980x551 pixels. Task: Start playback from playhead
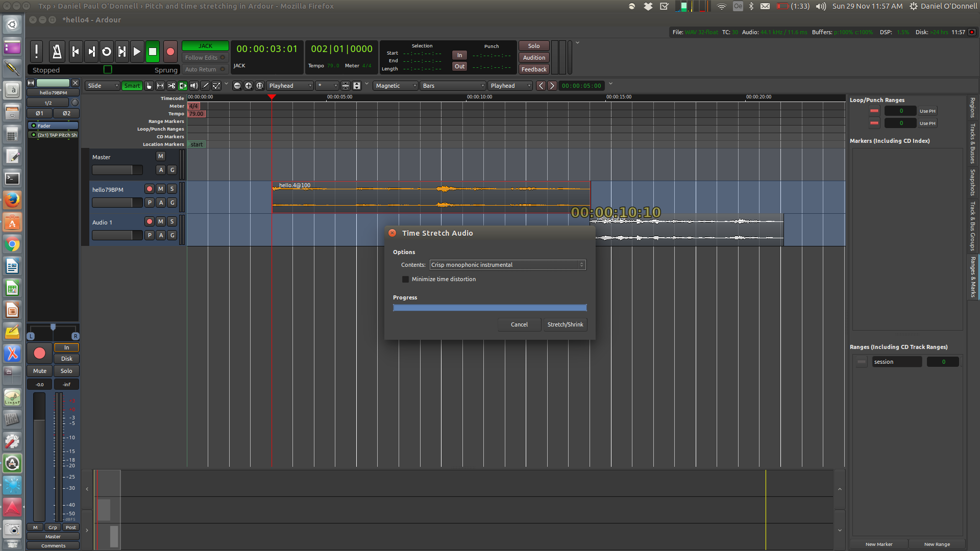point(137,51)
